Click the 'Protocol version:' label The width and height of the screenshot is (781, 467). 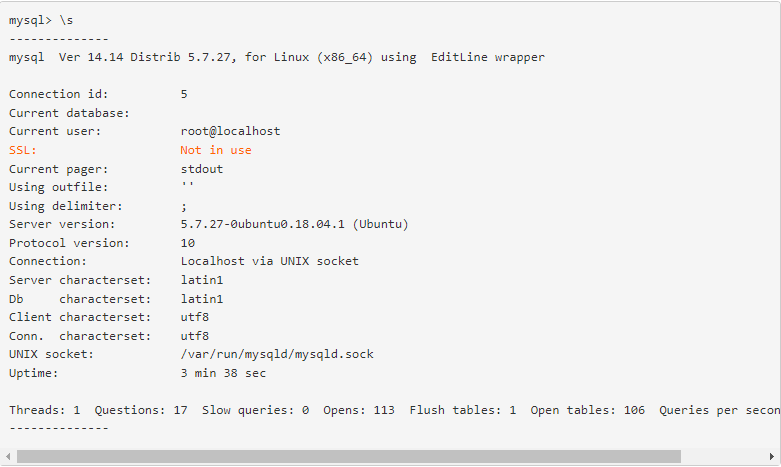tap(69, 243)
